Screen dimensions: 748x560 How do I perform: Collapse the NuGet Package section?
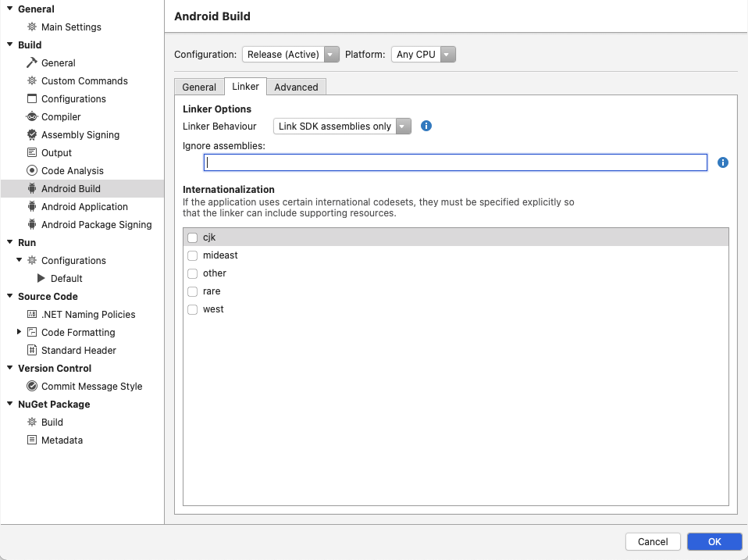(9, 404)
